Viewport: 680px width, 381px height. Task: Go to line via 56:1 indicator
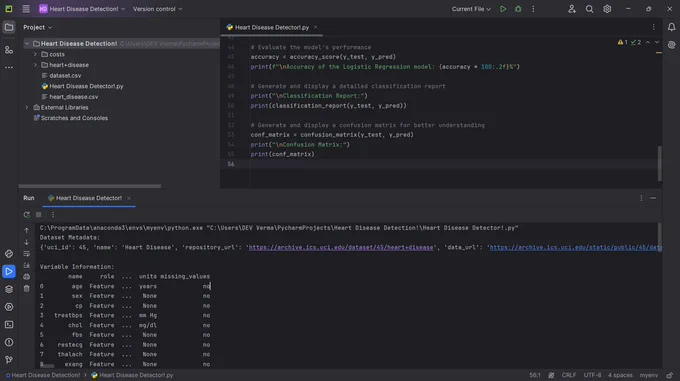pos(535,375)
